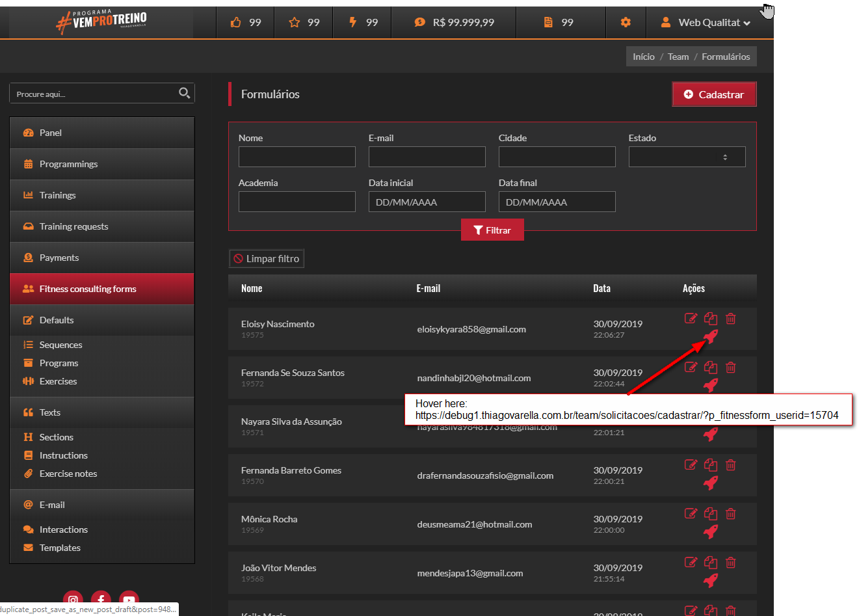The height and width of the screenshot is (616, 859).
Task: Click the Data final date field
Action: coord(557,202)
